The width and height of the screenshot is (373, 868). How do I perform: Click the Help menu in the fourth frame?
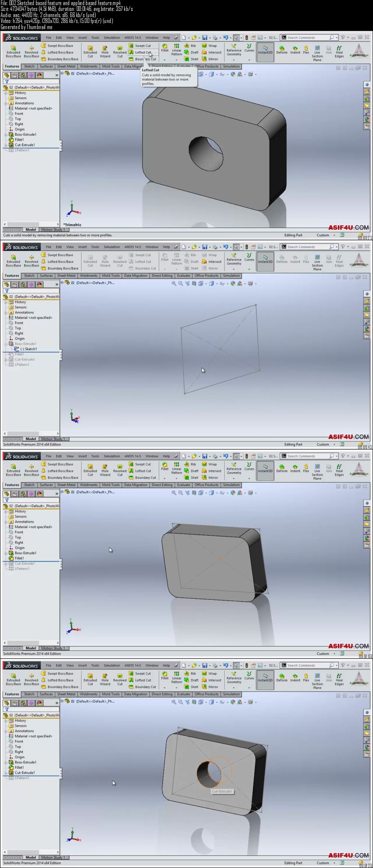166,665
